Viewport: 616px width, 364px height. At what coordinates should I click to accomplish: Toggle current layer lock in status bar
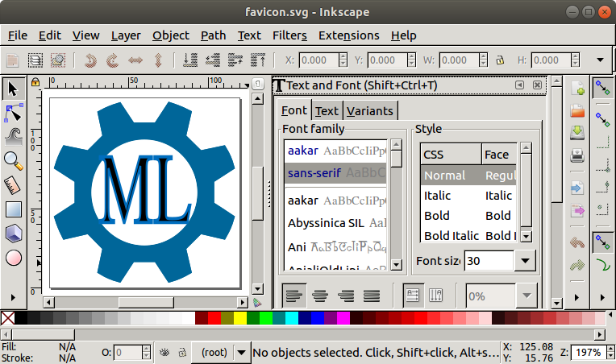click(182, 352)
